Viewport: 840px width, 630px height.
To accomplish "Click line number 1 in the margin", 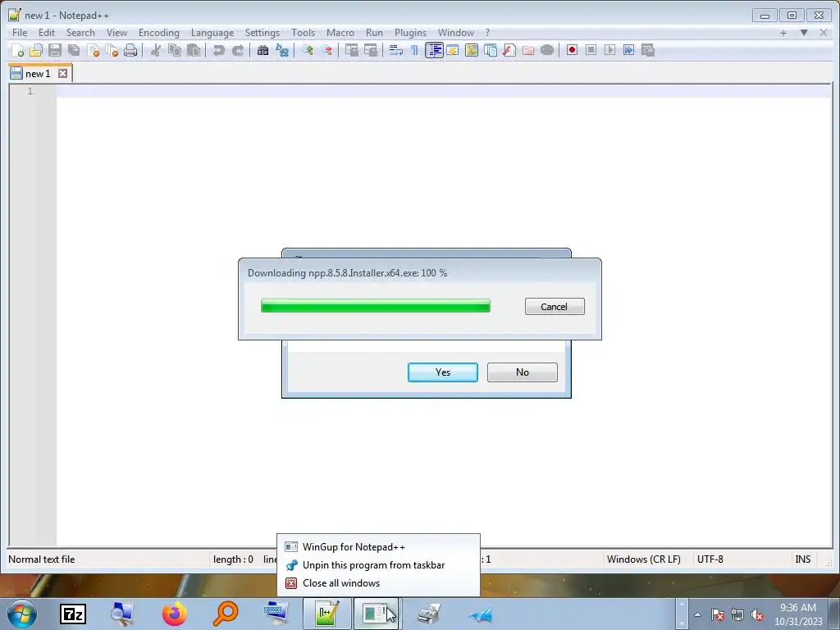I will pos(30,91).
